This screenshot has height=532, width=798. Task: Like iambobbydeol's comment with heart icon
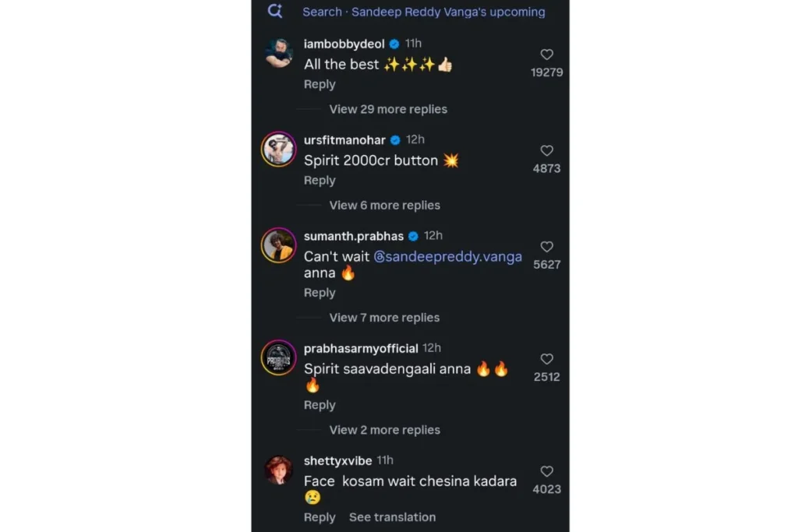pyautogui.click(x=546, y=55)
